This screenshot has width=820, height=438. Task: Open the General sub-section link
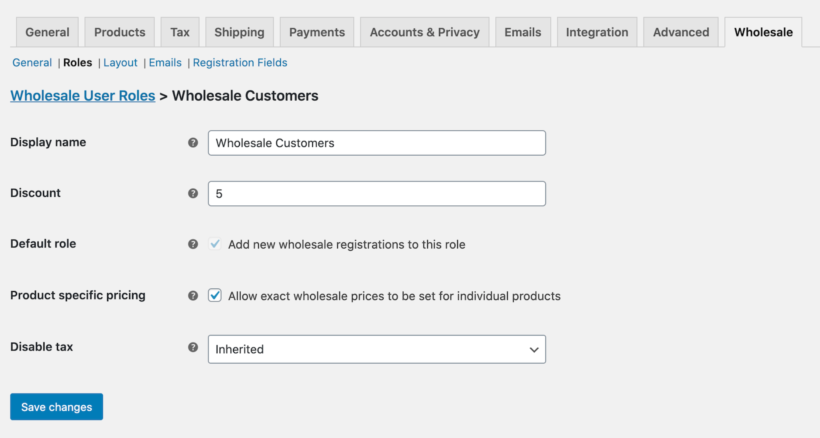[32, 63]
